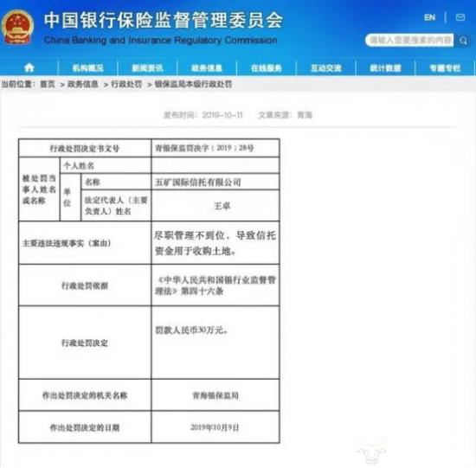The width and height of the screenshot is (476, 468).
Task: Click 政务信息 in the breadcrumb trail
Action: (82, 84)
